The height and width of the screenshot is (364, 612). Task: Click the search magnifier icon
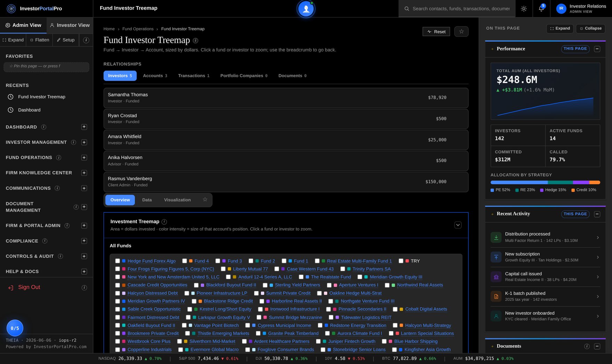406,9
